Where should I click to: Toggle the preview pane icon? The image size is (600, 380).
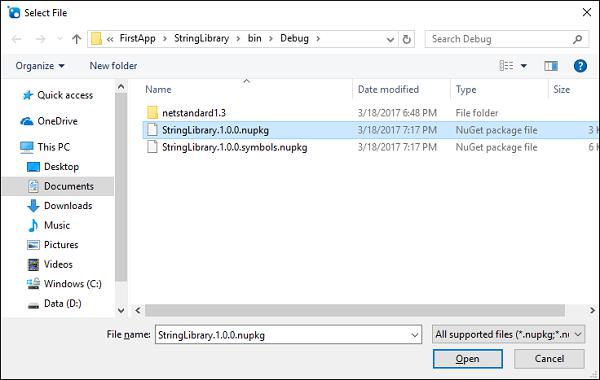click(551, 66)
